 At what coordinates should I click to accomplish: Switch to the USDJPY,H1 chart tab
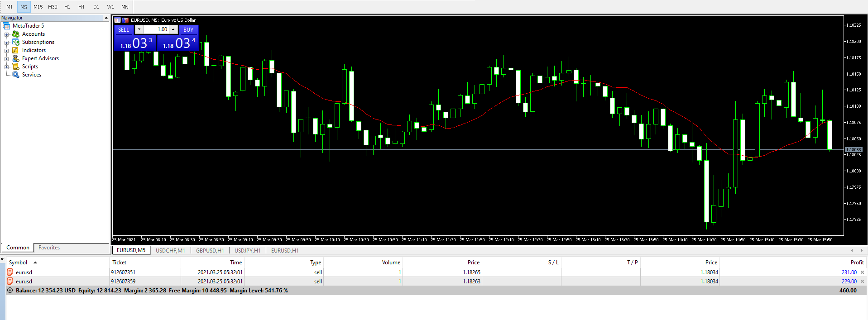(x=247, y=251)
